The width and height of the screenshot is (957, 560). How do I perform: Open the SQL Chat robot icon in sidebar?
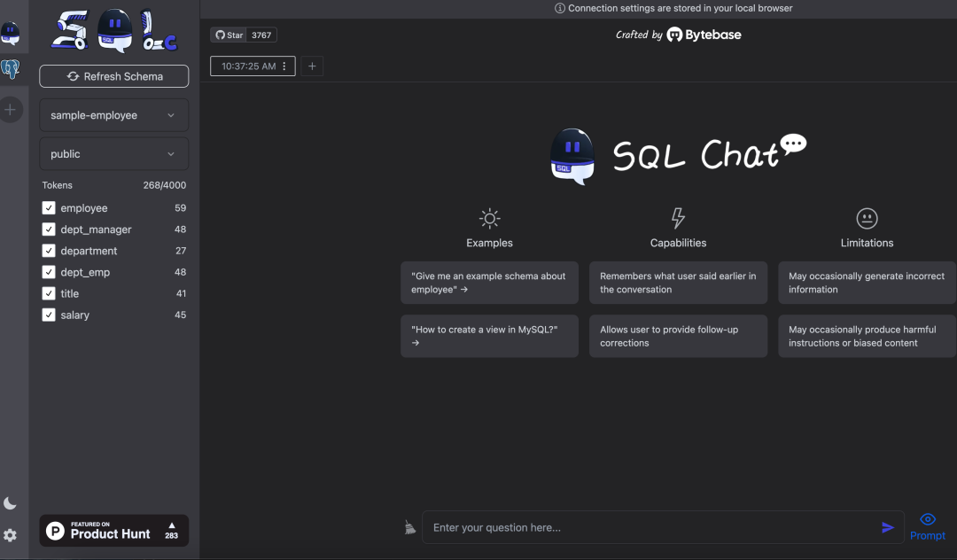click(11, 33)
